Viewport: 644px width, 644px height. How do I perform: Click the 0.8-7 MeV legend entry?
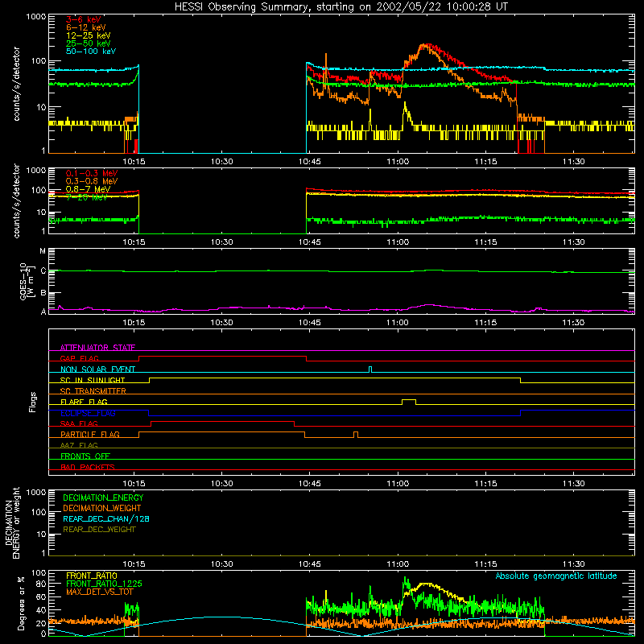[88, 189]
